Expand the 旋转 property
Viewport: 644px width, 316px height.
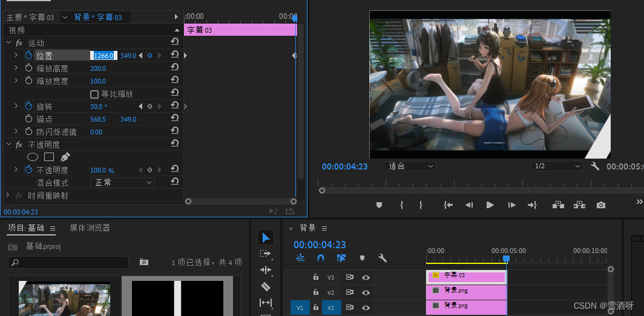click(x=16, y=106)
